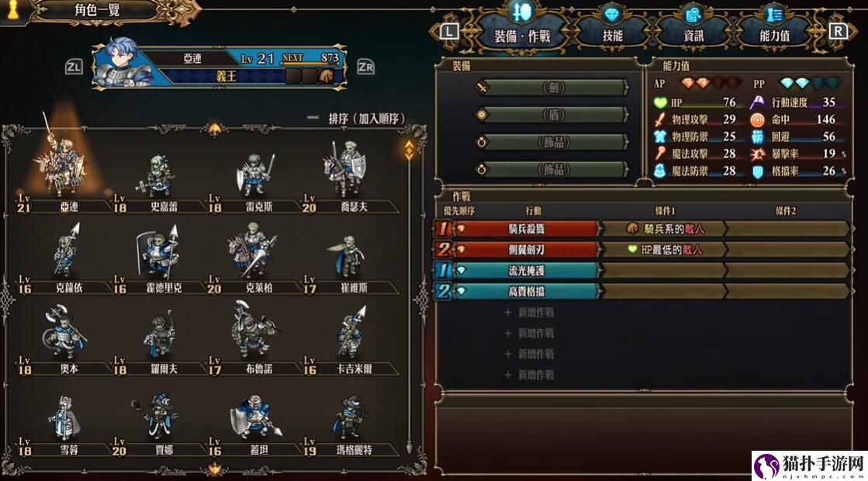Image resolution: width=868 pixels, height=481 pixels.
Task: Click the L shoulder button icon
Action: pyautogui.click(x=449, y=32)
